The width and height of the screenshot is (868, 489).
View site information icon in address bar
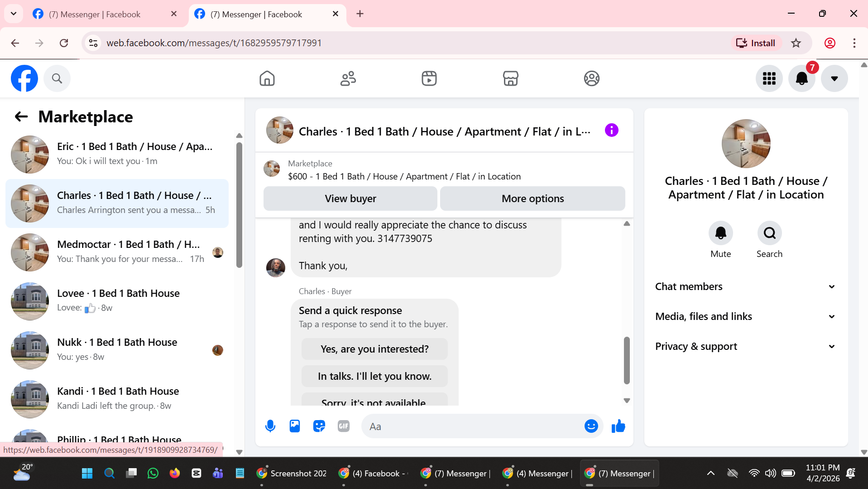[x=93, y=43]
